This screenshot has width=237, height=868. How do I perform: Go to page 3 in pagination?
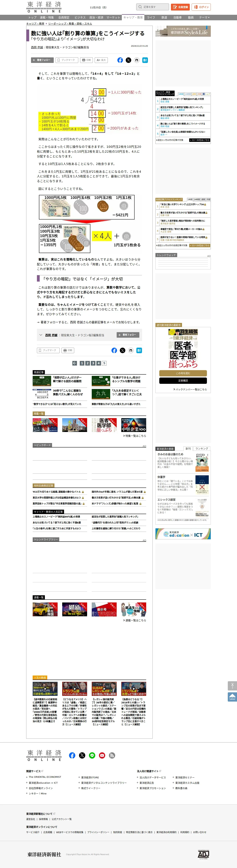point(93,363)
